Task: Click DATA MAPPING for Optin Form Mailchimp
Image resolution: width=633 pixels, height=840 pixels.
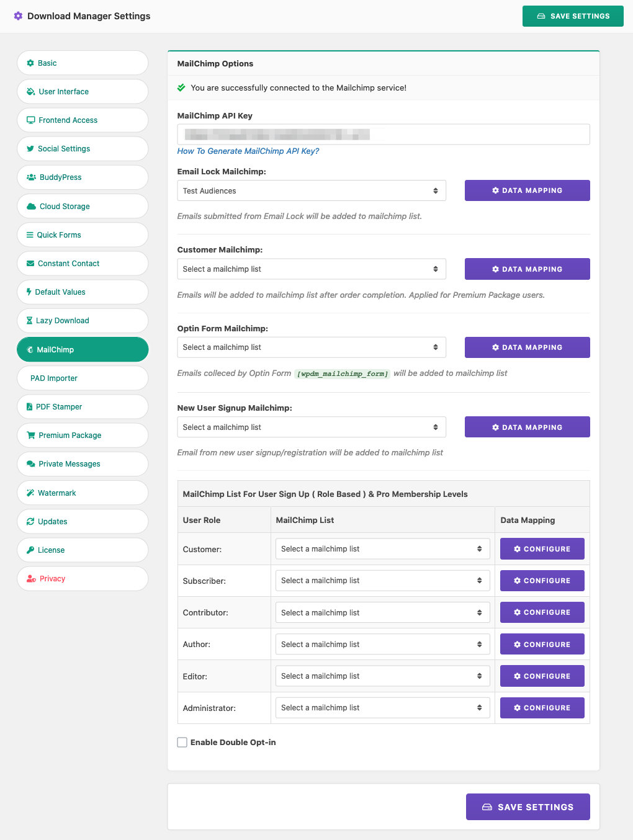Action: 526,347
